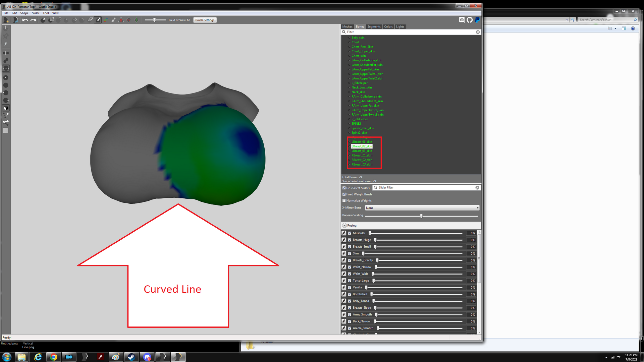Click the transform axes tool in sidebar

6,28
